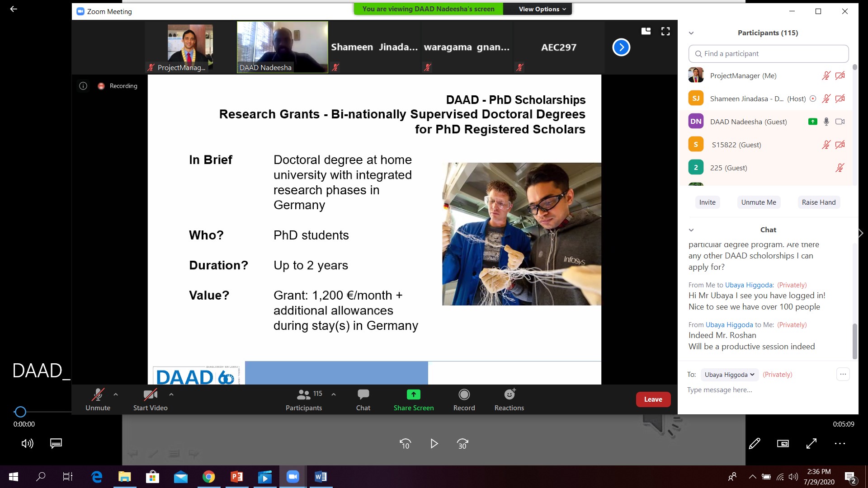Open Zoom from taskbar
The height and width of the screenshot is (488, 868).
click(x=293, y=477)
